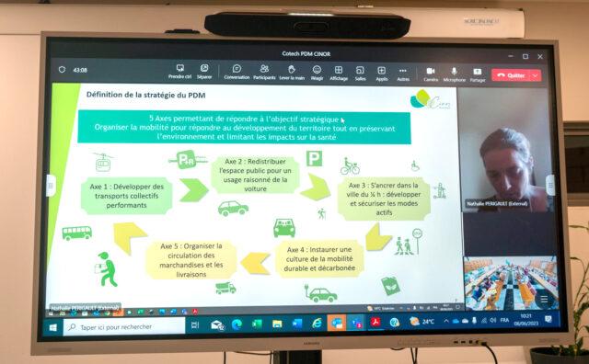This screenshot has height=364, width=589.
Task: Click the right-edge handle of shared content
Action: tap(550, 185)
